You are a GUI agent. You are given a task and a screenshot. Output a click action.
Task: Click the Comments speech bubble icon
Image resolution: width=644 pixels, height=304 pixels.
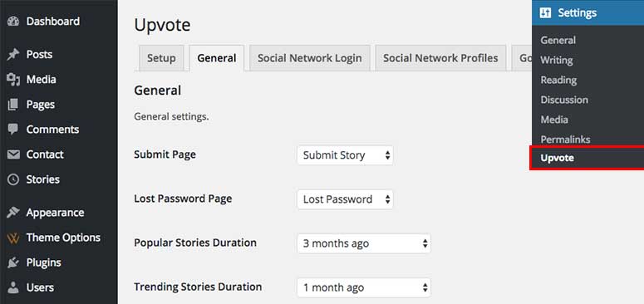point(13,130)
